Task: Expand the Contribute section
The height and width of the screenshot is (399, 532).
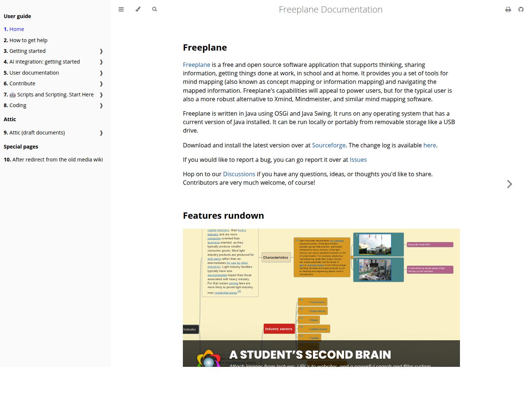Action: coord(101,83)
